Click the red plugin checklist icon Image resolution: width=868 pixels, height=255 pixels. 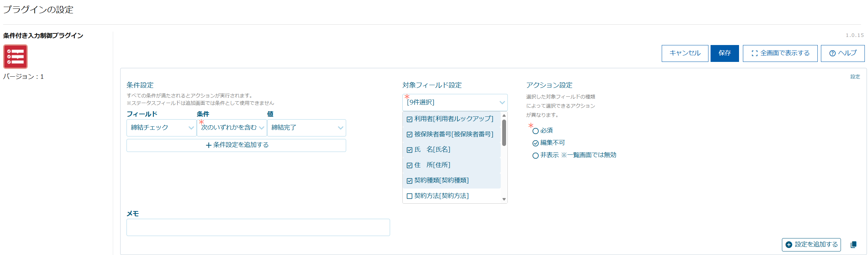tap(15, 57)
